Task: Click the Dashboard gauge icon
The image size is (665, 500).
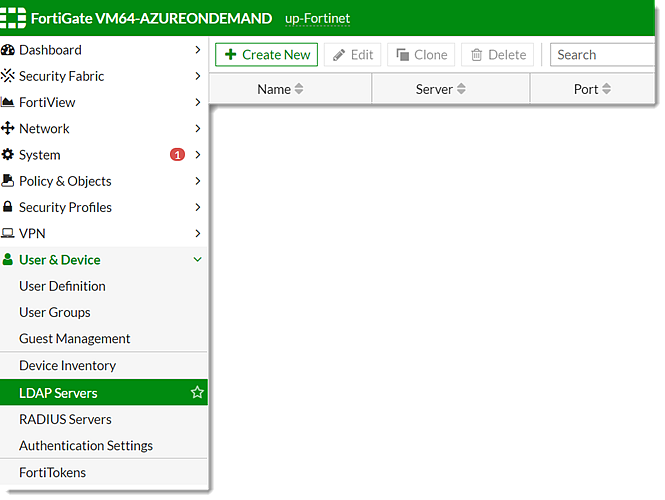Action: click(x=9, y=50)
